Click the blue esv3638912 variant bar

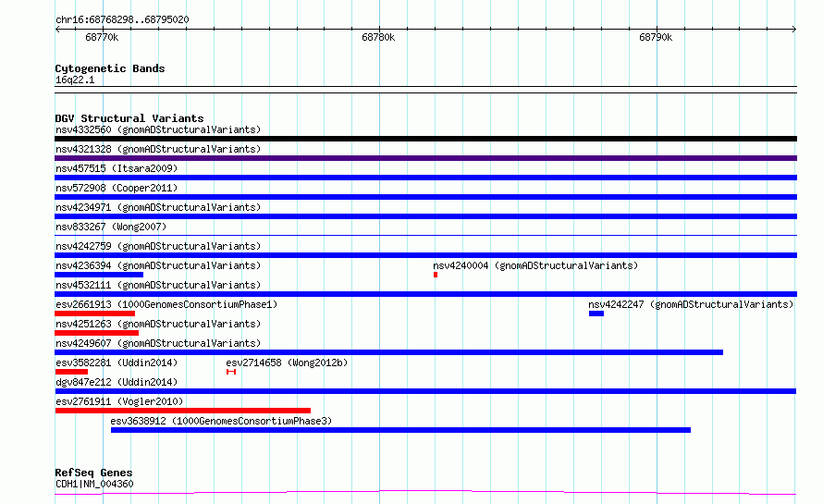[400, 430]
